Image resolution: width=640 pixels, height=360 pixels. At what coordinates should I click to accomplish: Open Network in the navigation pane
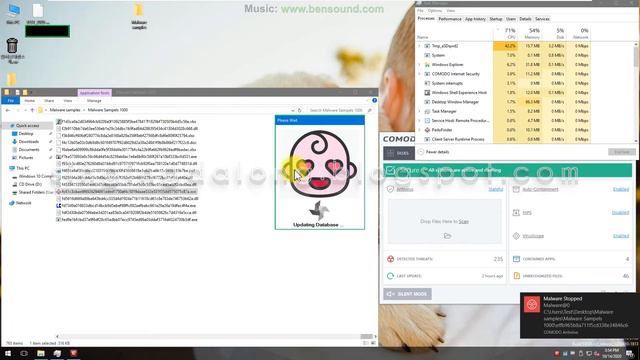pyautogui.click(x=23, y=203)
